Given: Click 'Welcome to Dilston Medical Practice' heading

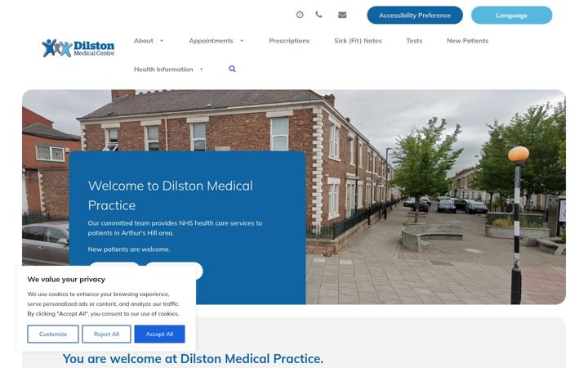Looking at the screenshot, I should [x=170, y=195].
